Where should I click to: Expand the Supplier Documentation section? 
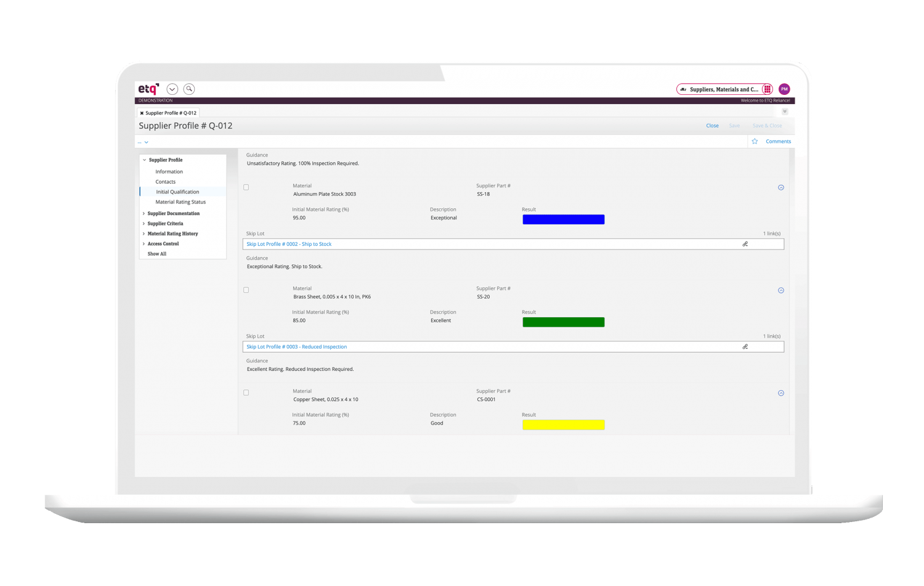[x=144, y=214]
